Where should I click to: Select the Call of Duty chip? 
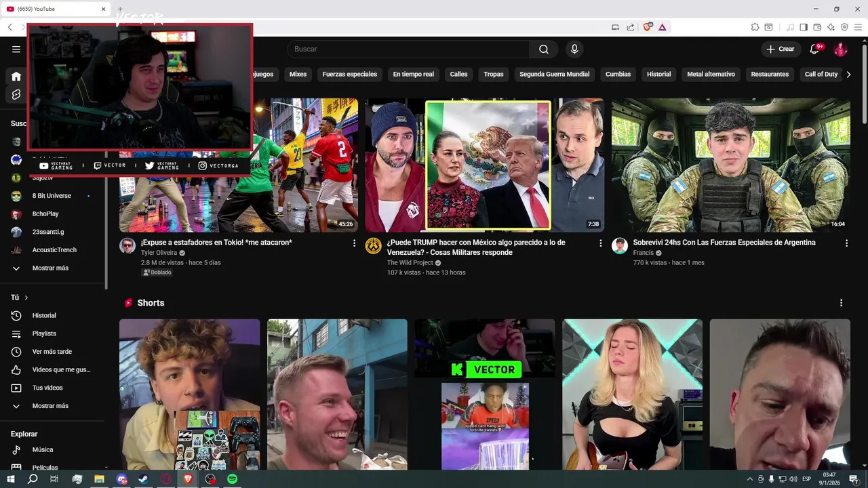[821, 75]
